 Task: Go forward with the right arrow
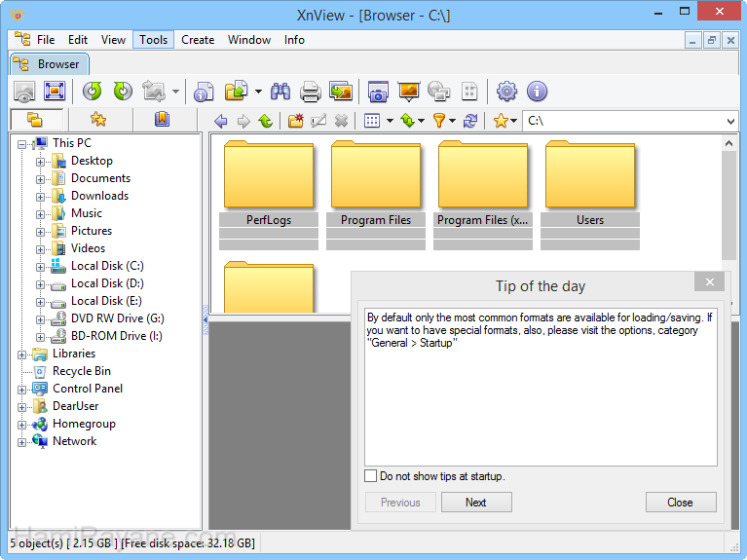243,121
